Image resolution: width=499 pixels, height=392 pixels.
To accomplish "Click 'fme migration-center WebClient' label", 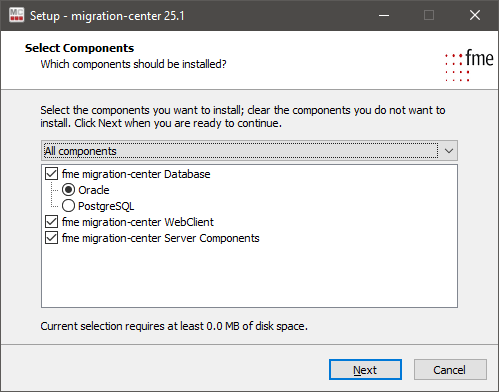I will tap(138, 222).
